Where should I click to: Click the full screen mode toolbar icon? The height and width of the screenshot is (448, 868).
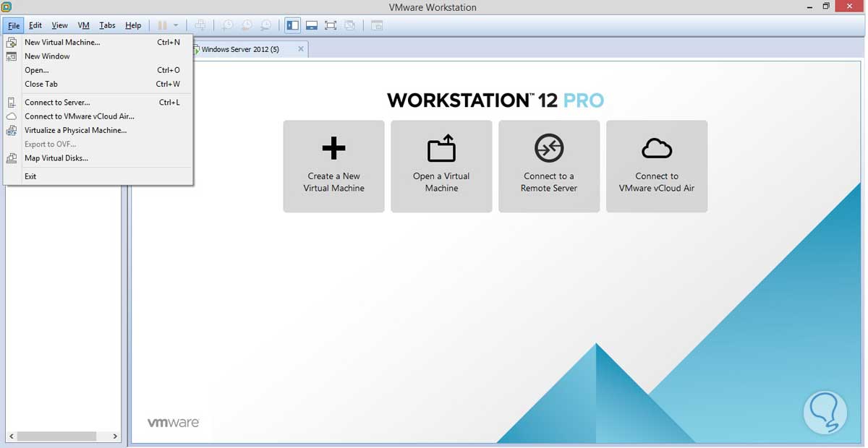[x=331, y=25]
